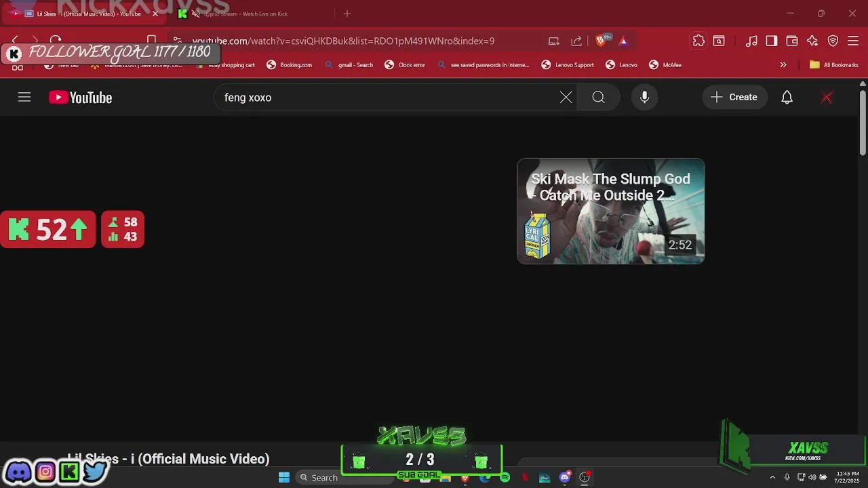The width and height of the screenshot is (868, 488).
Task: Open a new browser tab
Action: tap(347, 14)
